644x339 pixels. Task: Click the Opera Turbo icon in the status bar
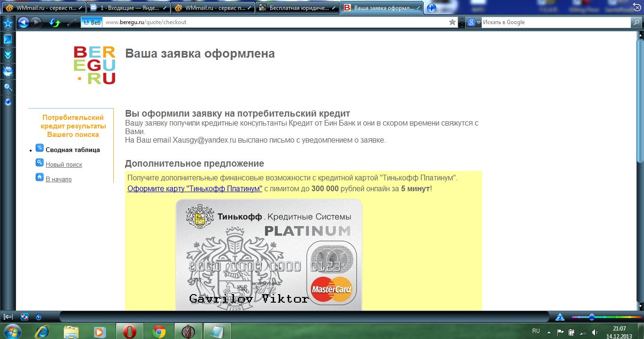[39, 317]
